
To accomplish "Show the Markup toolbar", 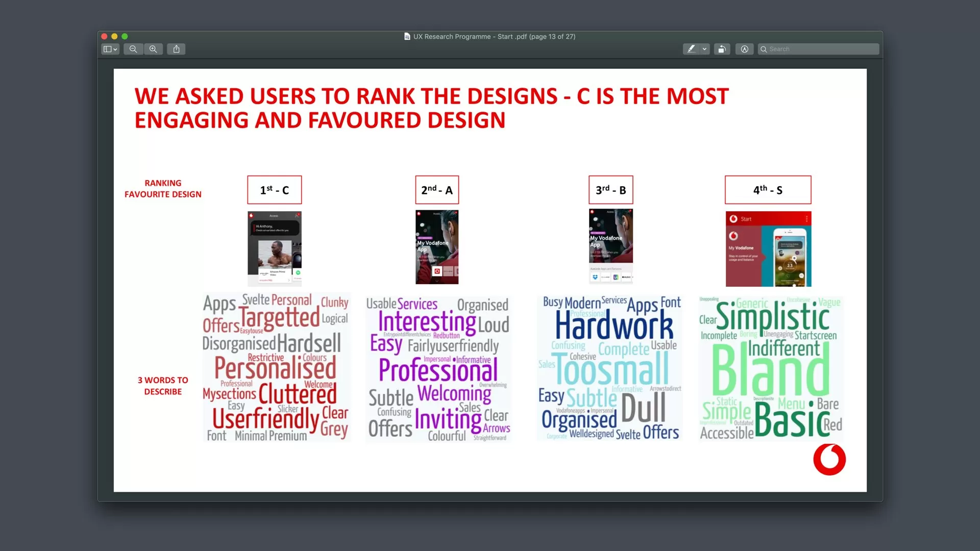I will tap(744, 49).
